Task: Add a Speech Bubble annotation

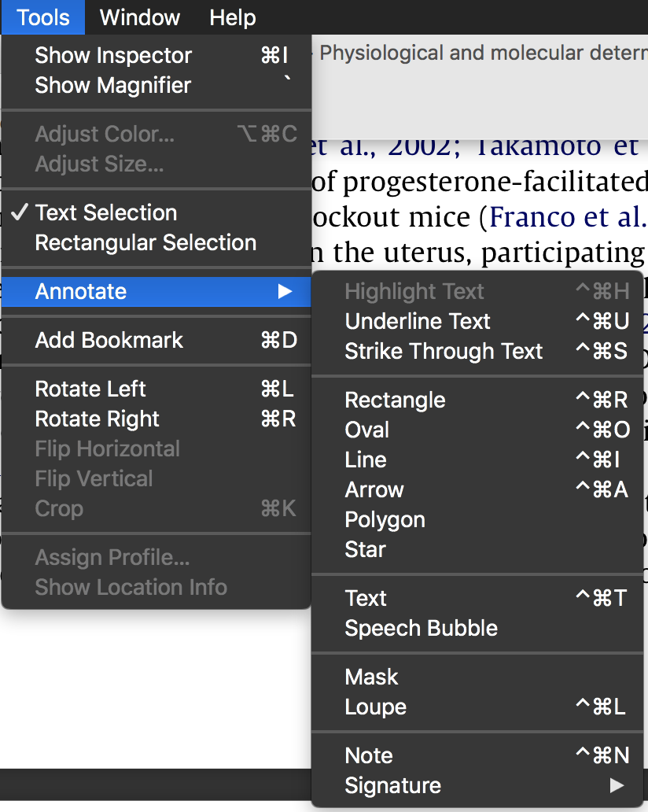Action: click(x=421, y=628)
